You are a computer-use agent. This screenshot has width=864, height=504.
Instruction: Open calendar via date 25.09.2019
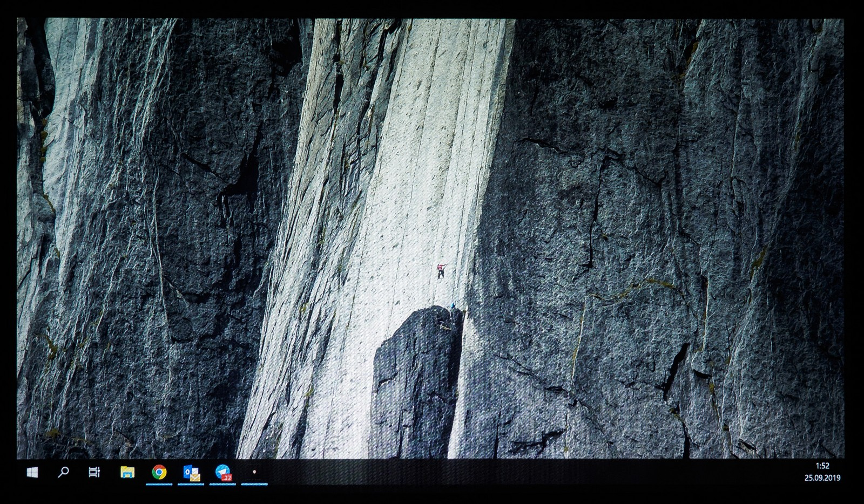[x=822, y=478]
